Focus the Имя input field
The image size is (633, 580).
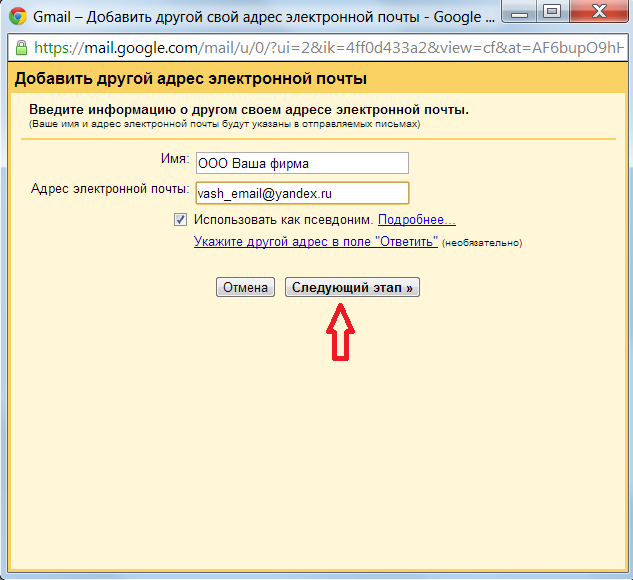pos(302,163)
